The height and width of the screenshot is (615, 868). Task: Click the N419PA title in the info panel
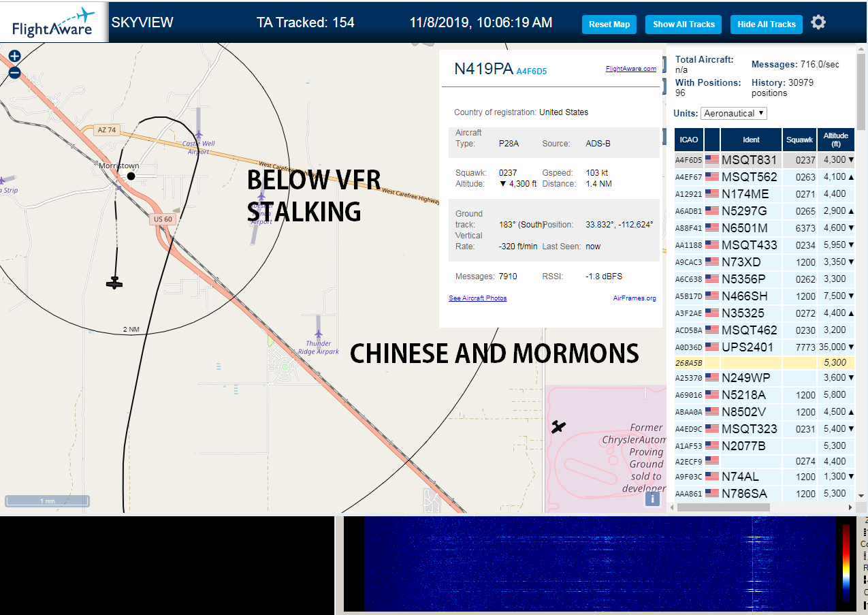pyautogui.click(x=483, y=69)
